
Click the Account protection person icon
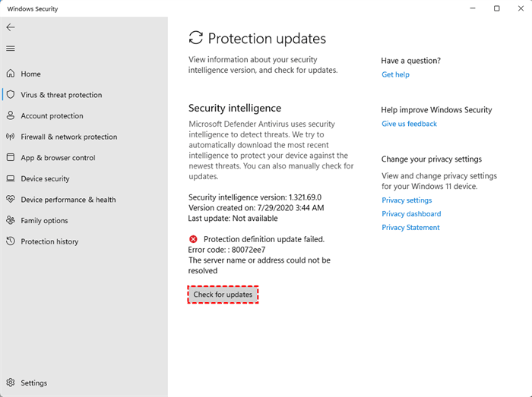point(11,116)
